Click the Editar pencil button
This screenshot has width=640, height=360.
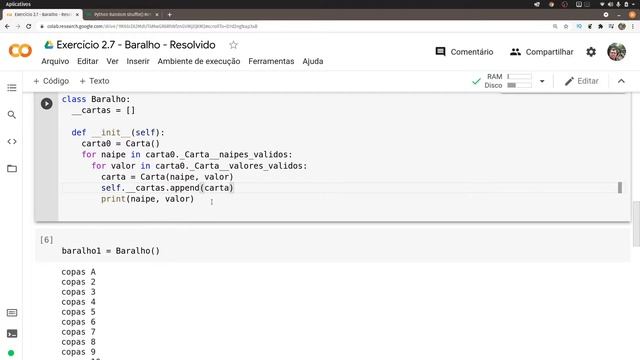pos(582,81)
